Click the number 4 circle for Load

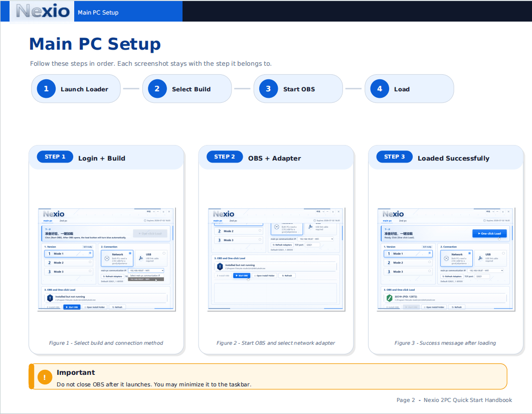tap(380, 89)
